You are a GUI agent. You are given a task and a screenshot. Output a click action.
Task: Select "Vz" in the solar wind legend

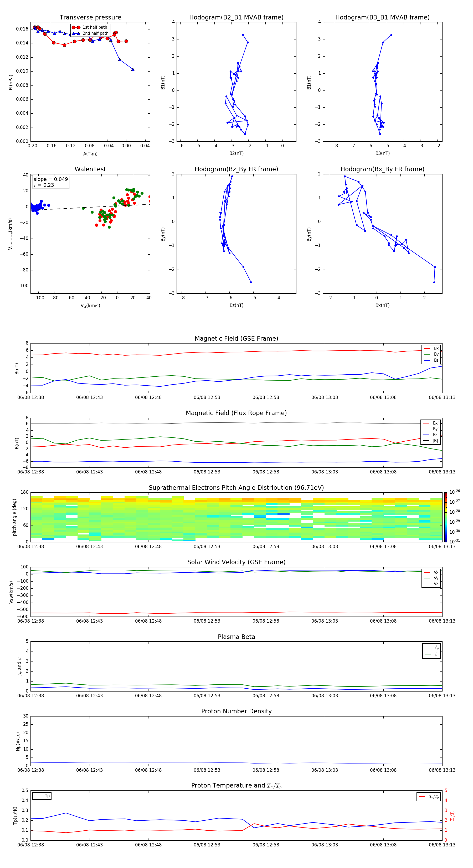[x=431, y=584]
